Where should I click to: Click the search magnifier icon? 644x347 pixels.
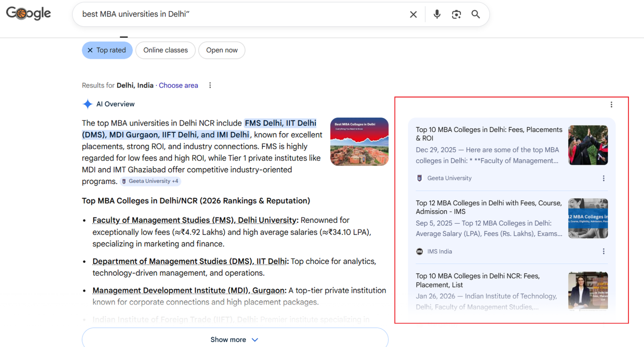tap(476, 14)
